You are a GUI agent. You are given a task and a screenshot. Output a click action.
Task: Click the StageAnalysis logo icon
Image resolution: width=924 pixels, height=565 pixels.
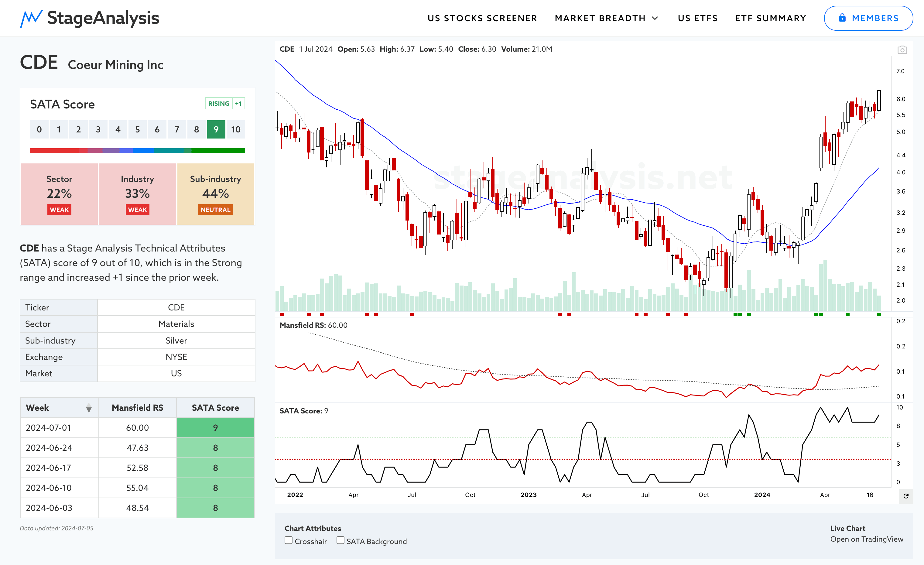31,18
